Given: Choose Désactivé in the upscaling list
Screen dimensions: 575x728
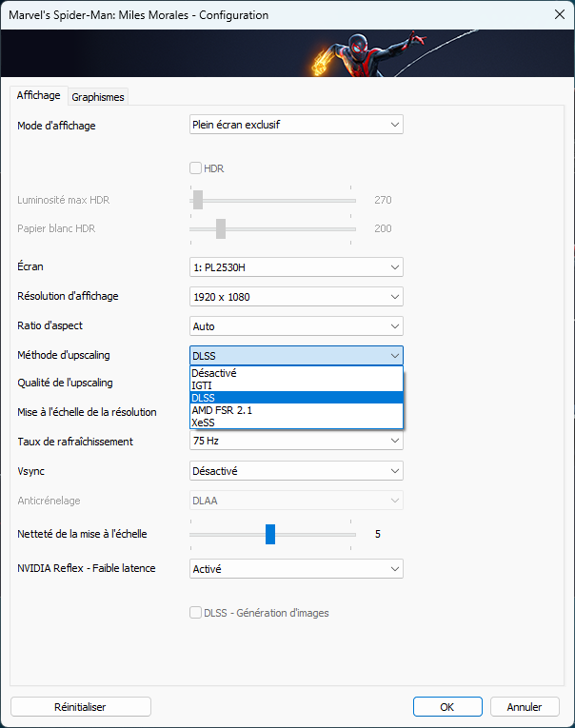Looking at the screenshot, I should [x=296, y=373].
